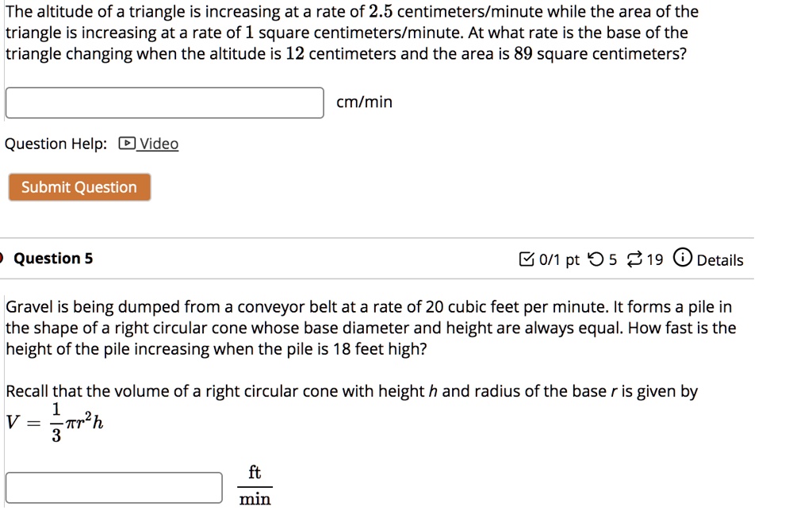Click the undo-arrow attempts icon showing 5

pyautogui.click(x=596, y=259)
